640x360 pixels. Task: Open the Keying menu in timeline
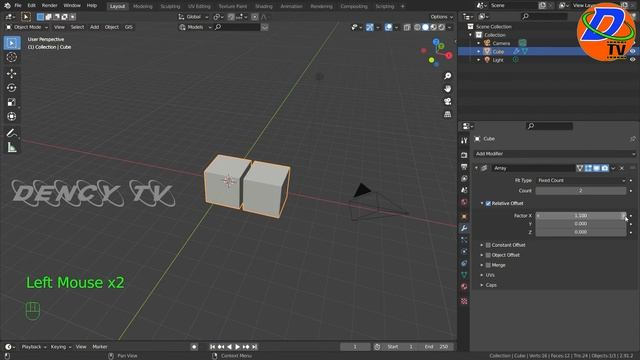click(61, 347)
